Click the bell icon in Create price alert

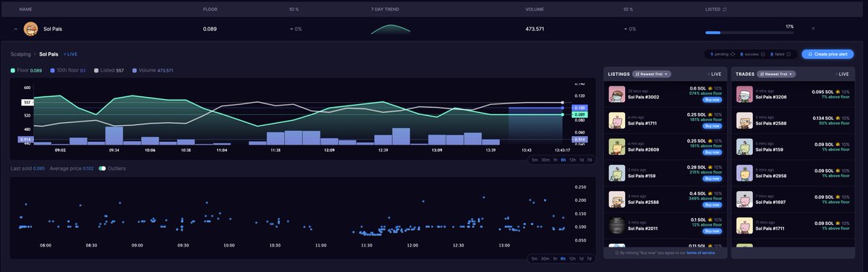(x=809, y=54)
